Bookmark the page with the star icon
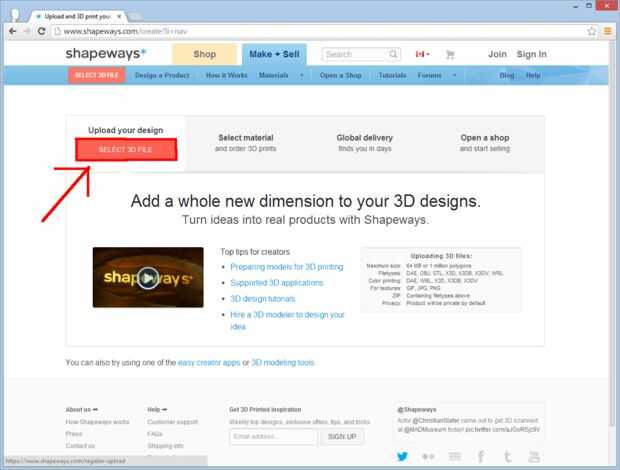Screen dimensions: 620x470 coord(592,31)
